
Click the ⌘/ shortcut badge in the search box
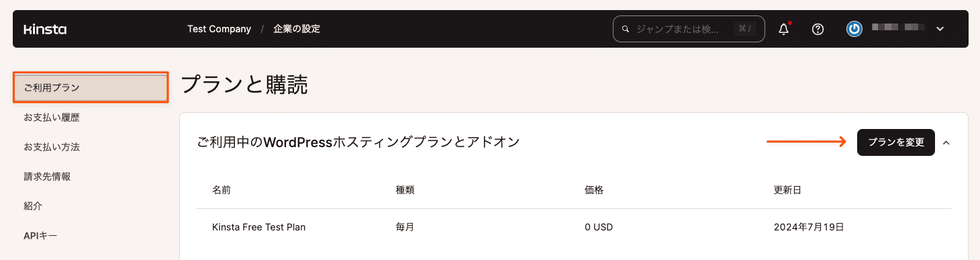[744, 29]
